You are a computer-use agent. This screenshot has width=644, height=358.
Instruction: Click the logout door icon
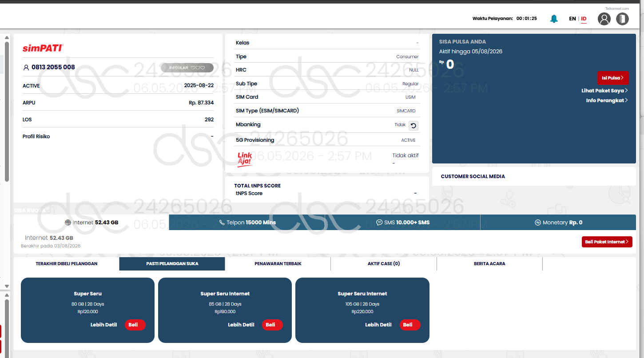[622, 19]
